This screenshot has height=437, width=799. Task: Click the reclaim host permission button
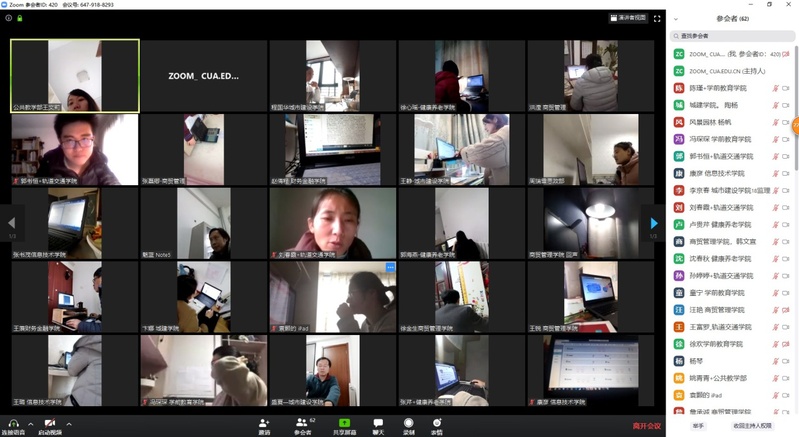pos(752,425)
